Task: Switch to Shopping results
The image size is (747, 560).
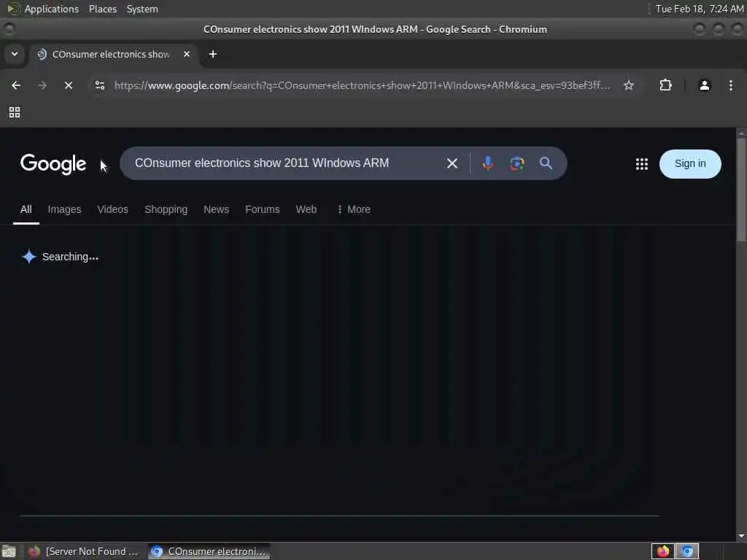Action: pos(166,209)
